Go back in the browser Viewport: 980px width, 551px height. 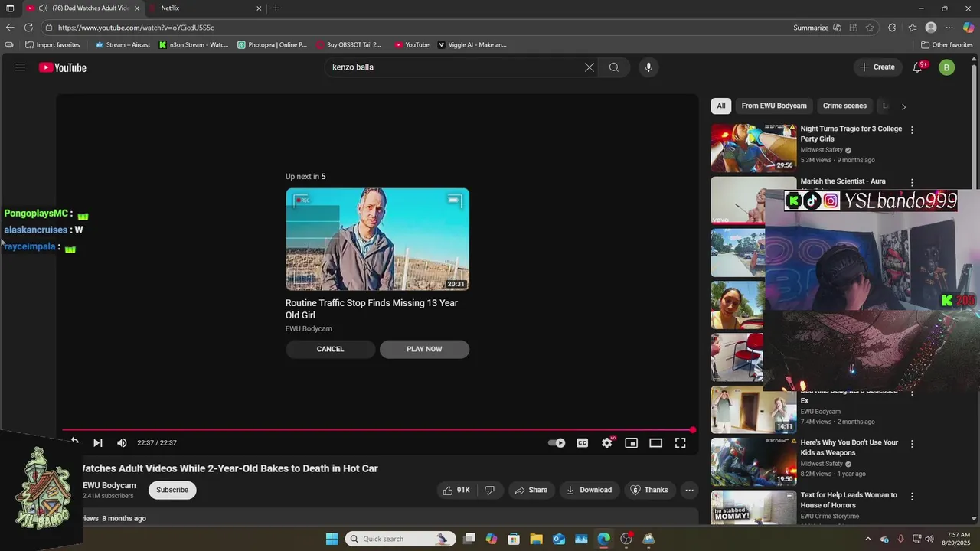tap(10, 28)
